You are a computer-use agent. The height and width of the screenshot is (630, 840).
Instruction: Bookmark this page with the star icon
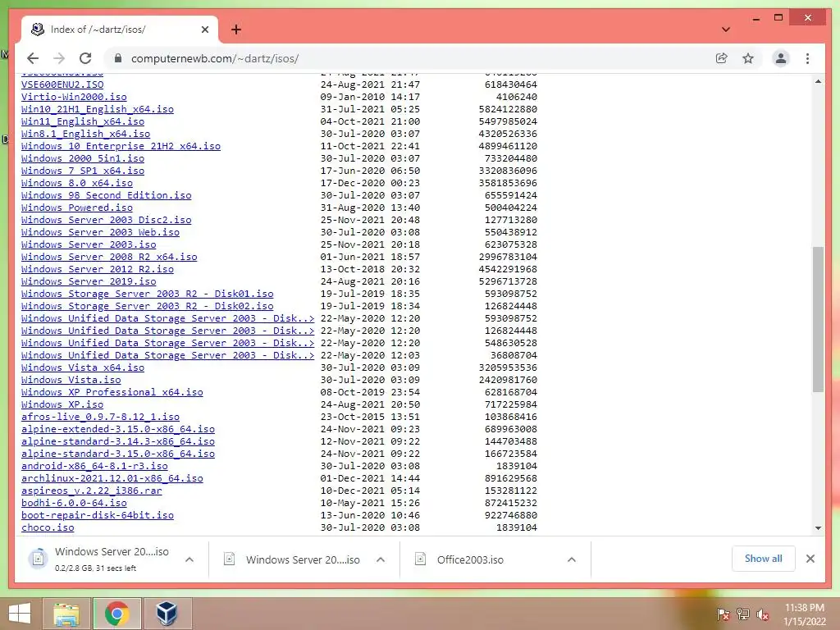point(748,58)
